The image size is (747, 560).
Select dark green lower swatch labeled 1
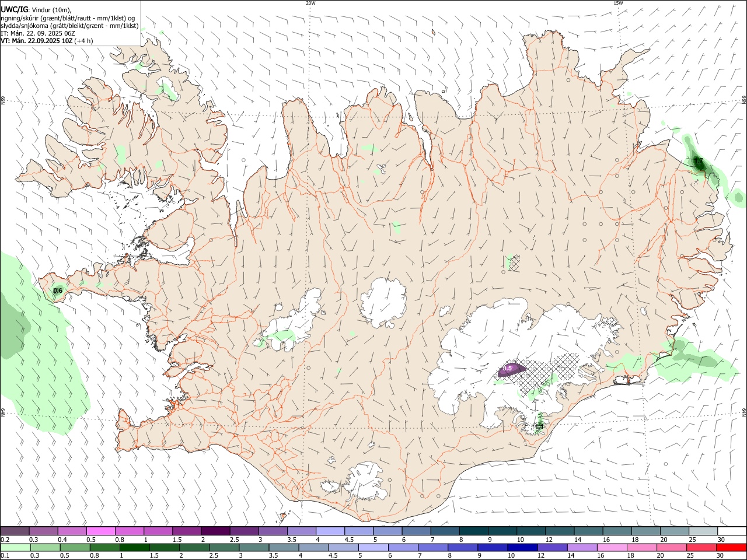134,547
